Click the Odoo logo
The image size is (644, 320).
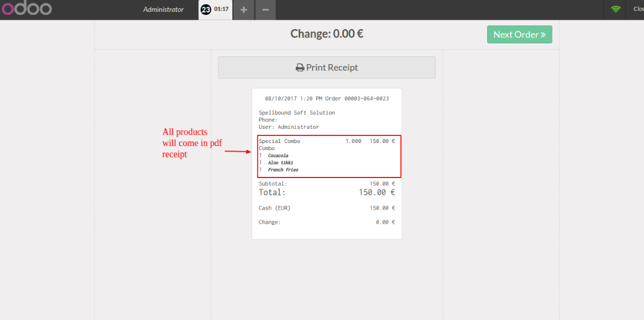point(26,9)
